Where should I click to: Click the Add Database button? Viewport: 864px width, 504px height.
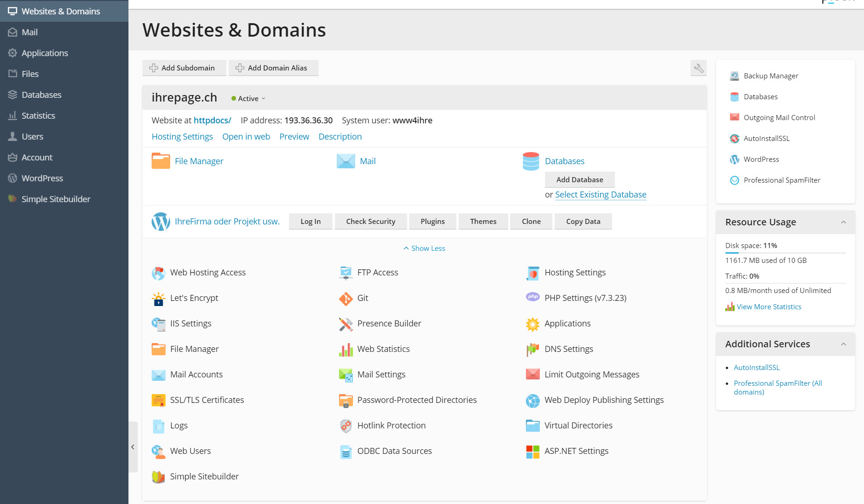click(579, 180)
